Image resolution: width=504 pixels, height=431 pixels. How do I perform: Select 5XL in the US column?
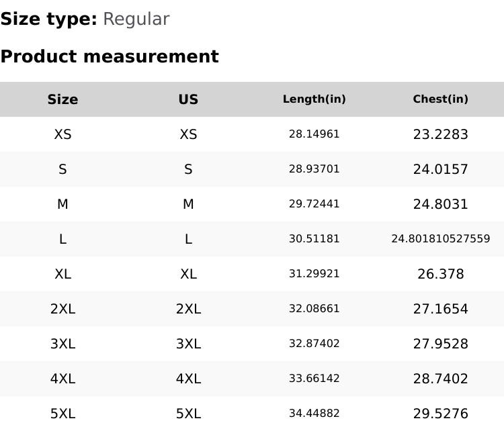tap(188, 414)
